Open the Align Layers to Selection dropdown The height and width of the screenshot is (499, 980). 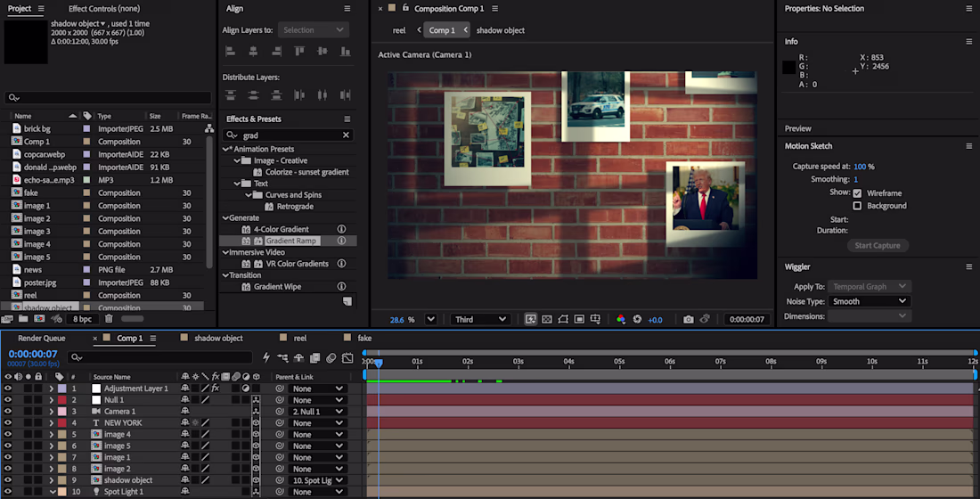pyautogui.click(x=313, y=30)
